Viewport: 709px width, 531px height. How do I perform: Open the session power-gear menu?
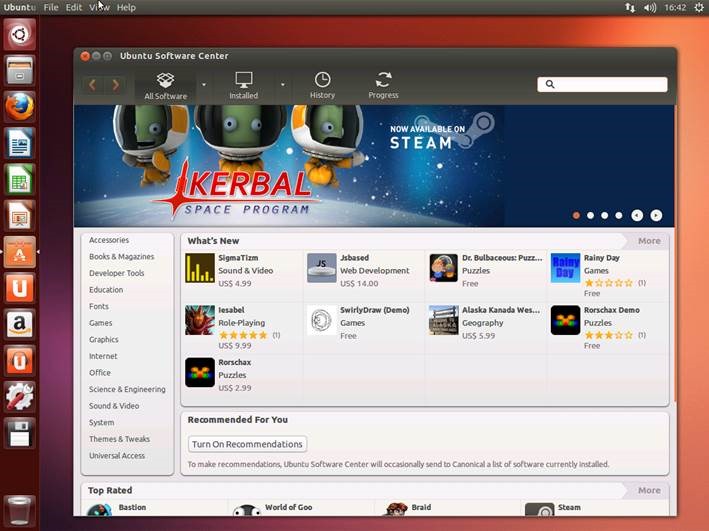[x=699, y=7]
